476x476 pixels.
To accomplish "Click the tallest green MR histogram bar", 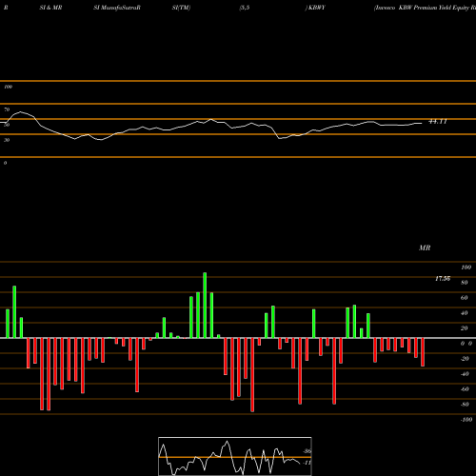I will [205, 305].
